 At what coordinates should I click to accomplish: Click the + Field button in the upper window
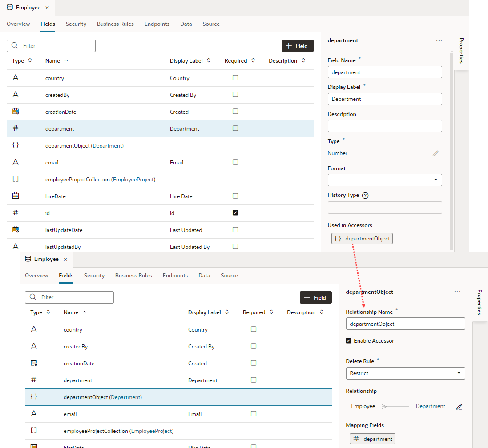point(297,46)
